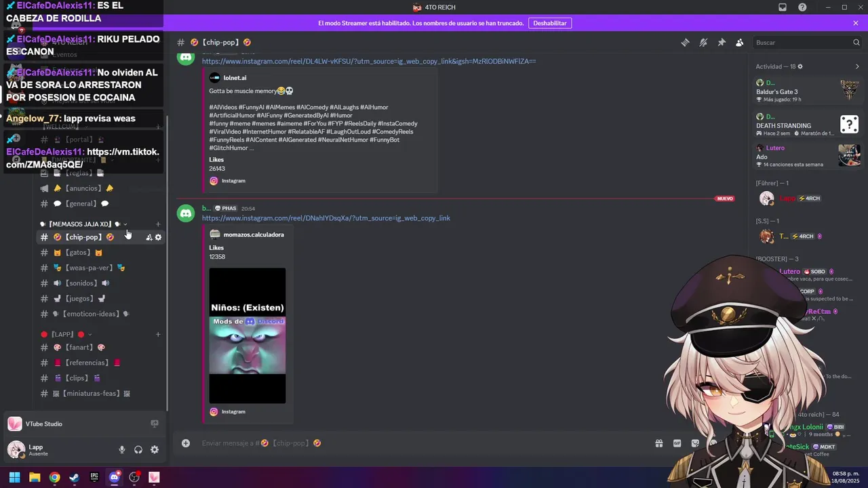Image resolution: width=868 pixels, height=488 pixels.
Task: Toggle channel notification mute bell
Action: (703, 42)
